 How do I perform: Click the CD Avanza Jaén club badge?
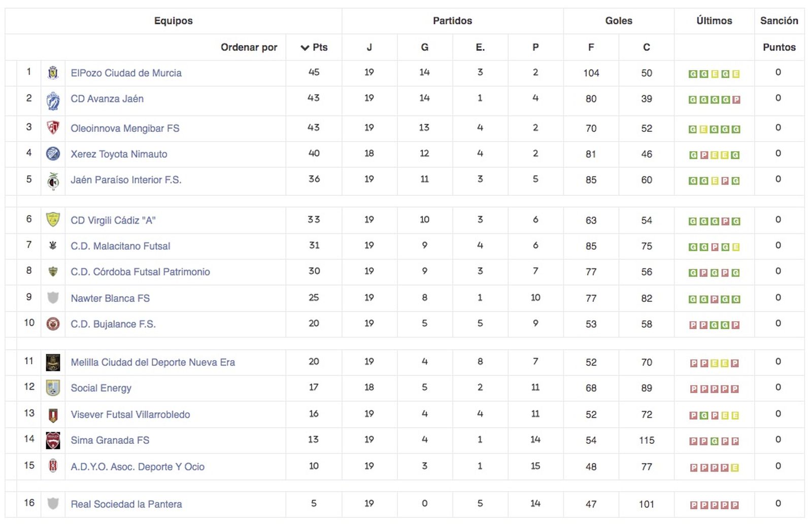[53, 98]
